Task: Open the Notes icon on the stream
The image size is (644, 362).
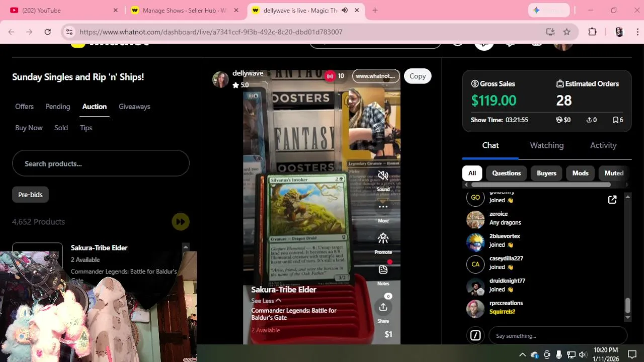Action: pos(383,270)
